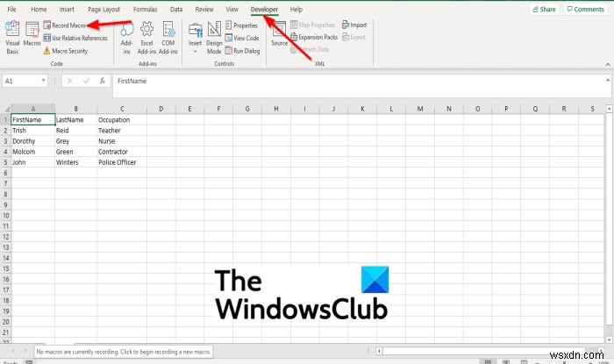Select cell containing Occupation
Image resolution: width=614 pixels, height=364 pixels.
click(122, 120)
